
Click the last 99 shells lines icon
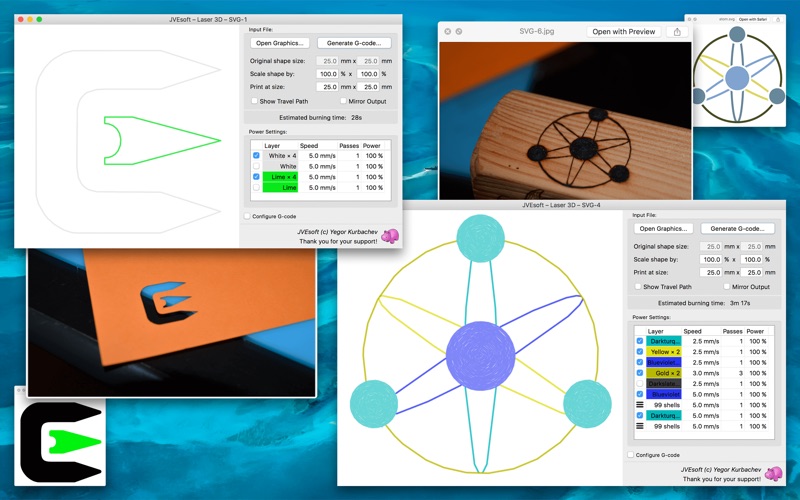[x=639, y=426]
